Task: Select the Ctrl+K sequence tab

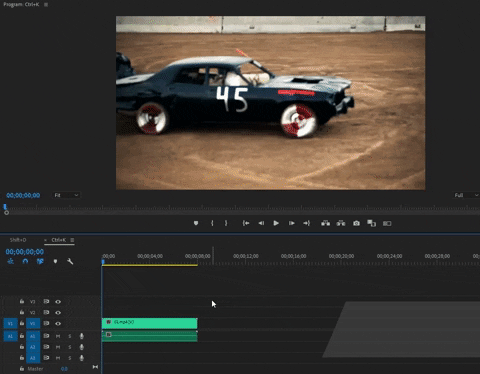Action: [59, 240]
